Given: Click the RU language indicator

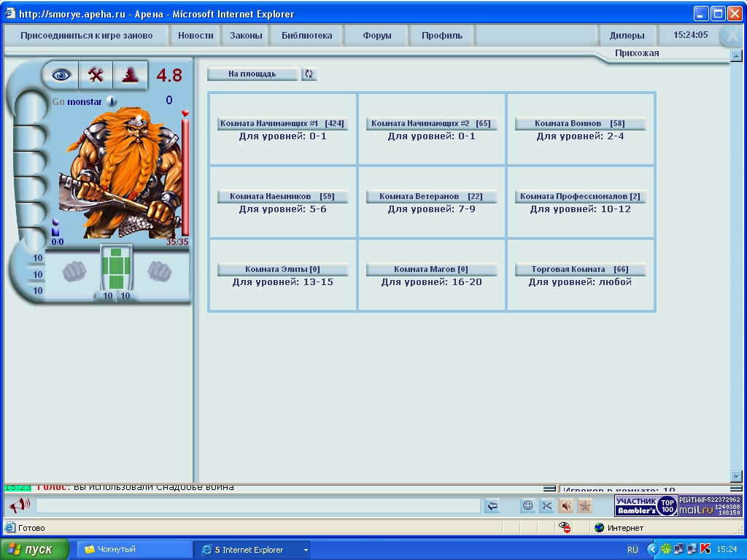Looking at the screenshot, I should click(632, 550).
